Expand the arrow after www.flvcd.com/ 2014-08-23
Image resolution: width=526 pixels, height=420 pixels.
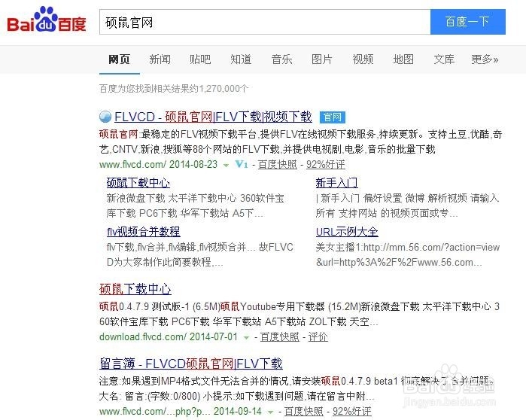click(226, 165)
